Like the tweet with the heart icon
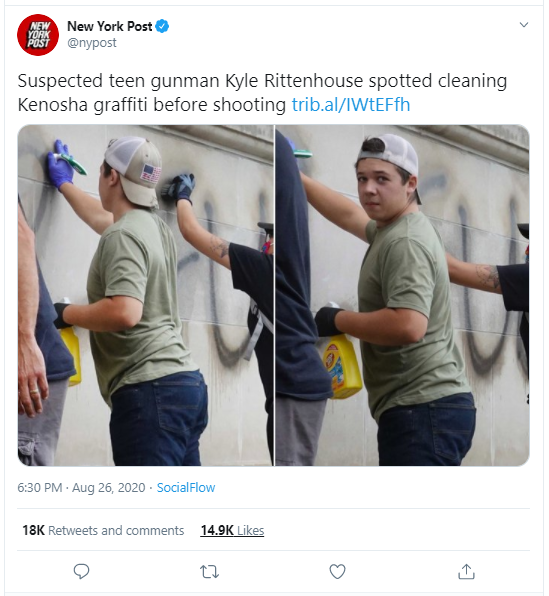This screenshot has width=549, height=596. (x=337, y=571)
